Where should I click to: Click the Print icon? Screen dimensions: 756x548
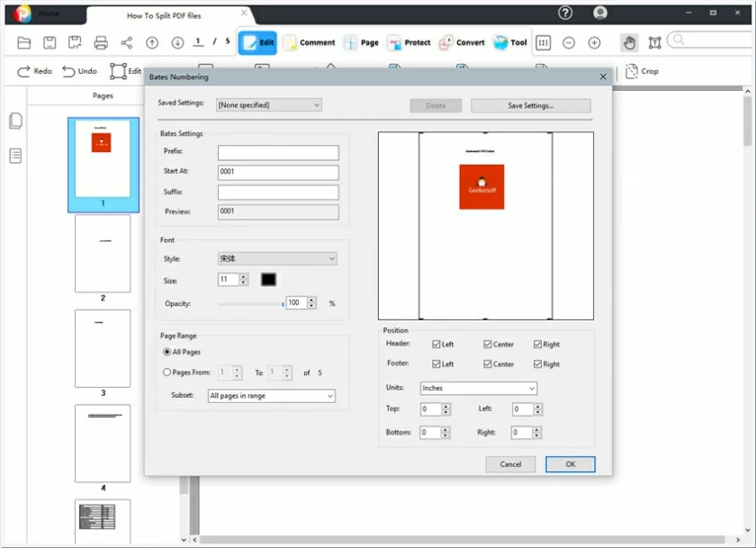(100, 42)
